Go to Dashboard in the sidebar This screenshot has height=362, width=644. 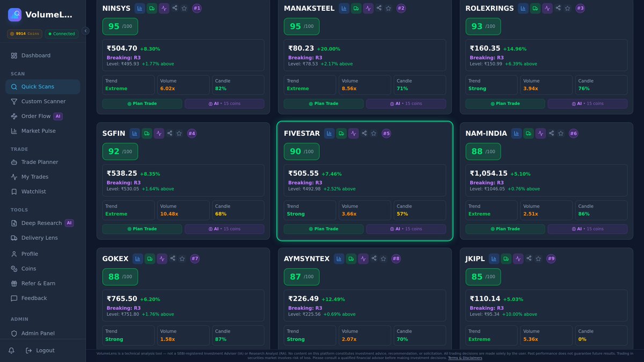pyautogui.click(x=43, y=56)
